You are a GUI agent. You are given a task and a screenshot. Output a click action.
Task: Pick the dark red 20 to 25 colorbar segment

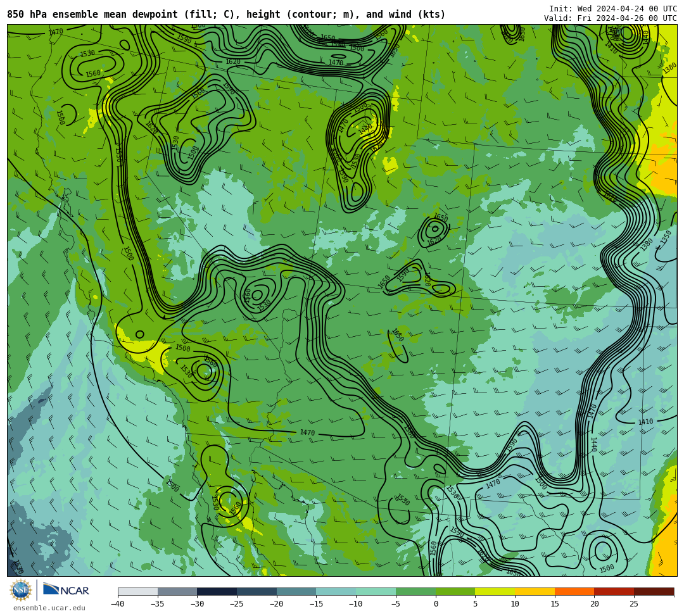tap(614, 591)
